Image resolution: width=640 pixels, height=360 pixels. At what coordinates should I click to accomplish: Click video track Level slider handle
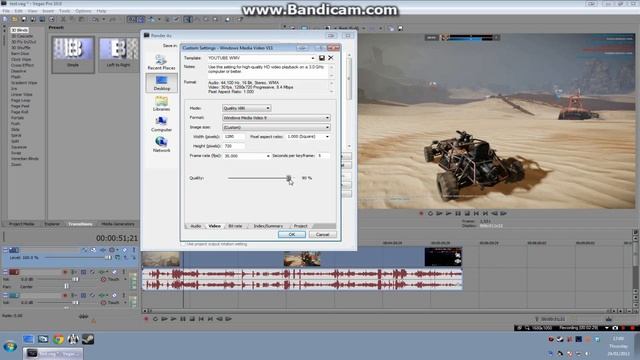pos(108,258)
